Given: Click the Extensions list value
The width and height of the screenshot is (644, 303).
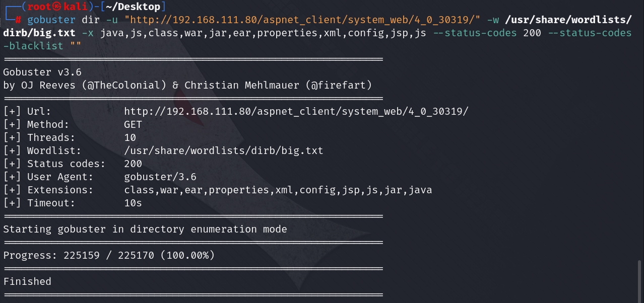Looking at the screenshot, I should click(278, 190).
